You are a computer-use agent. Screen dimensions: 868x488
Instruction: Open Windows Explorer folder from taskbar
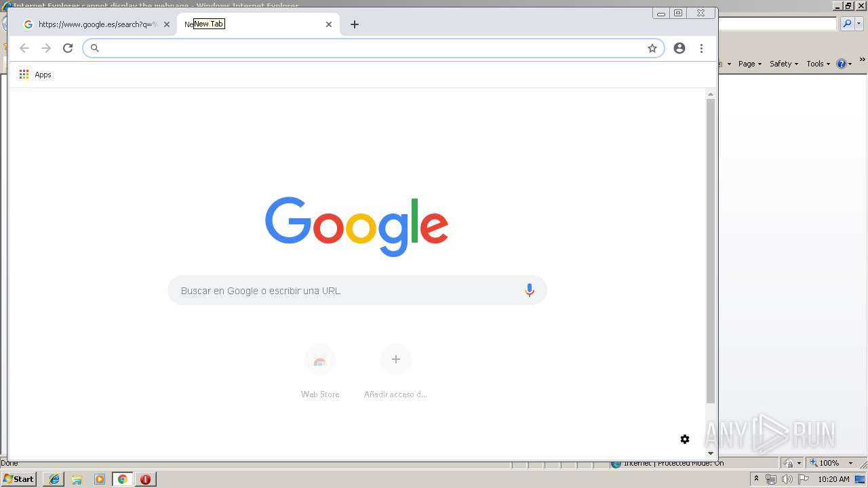[x=77, y=479]
